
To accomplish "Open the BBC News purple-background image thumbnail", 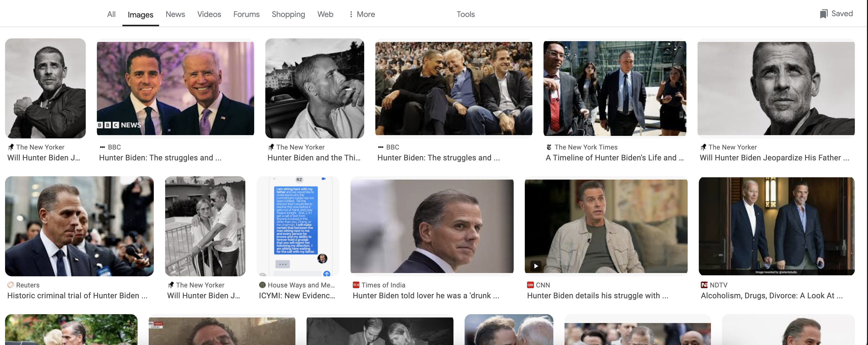I will point(175,88).
